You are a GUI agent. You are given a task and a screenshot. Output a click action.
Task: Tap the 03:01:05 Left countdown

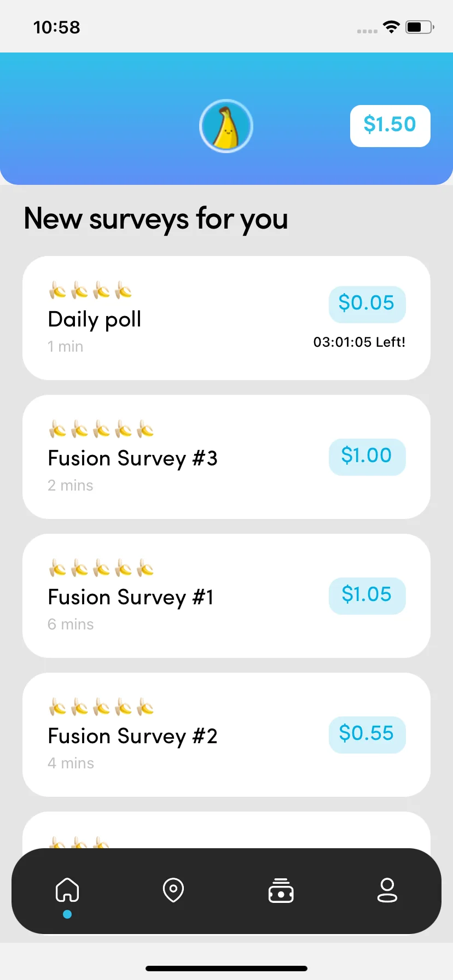tap(359, 342)
